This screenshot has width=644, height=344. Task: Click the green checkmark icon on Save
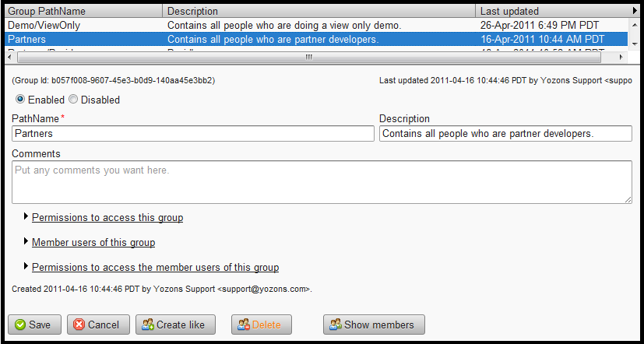(x=20, y=325)
